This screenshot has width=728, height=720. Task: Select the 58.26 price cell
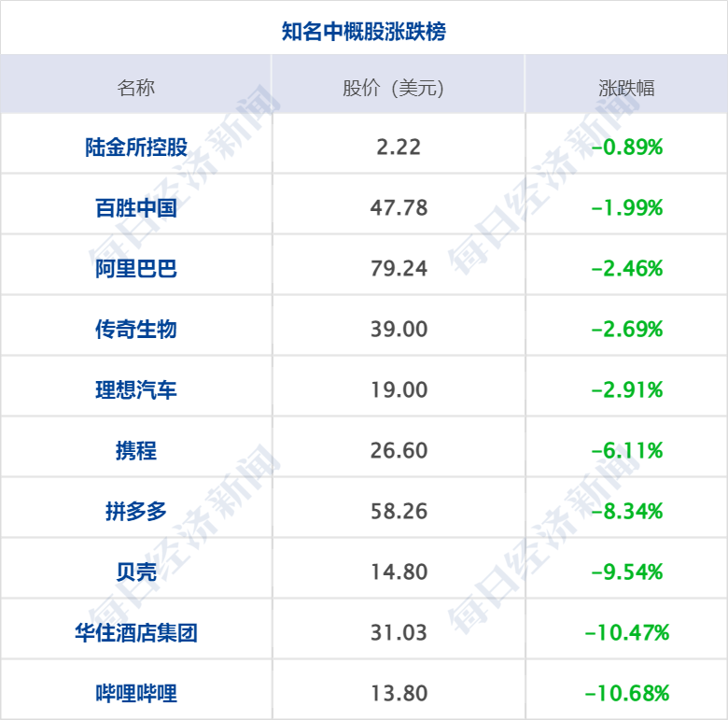pyautogui.click(x=399, y=512)
